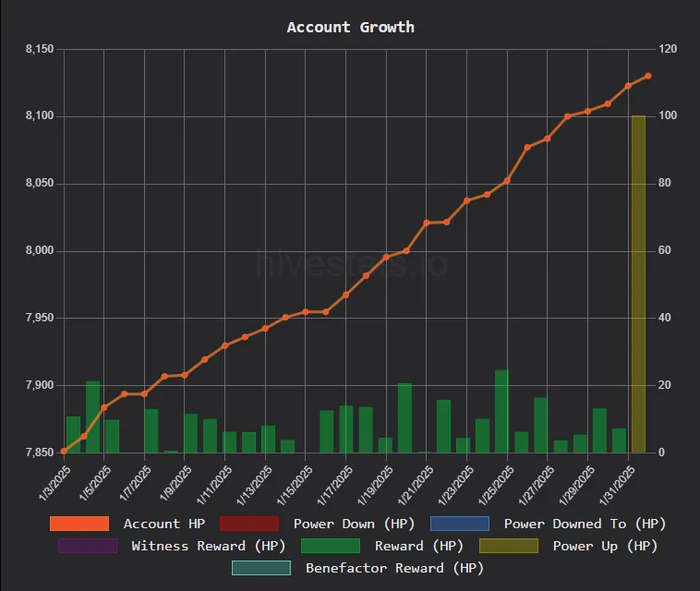Toggle the Witness Reward (HP) legend swatch
This screenshot has height=591, width=700.
[x=88, y=546]
